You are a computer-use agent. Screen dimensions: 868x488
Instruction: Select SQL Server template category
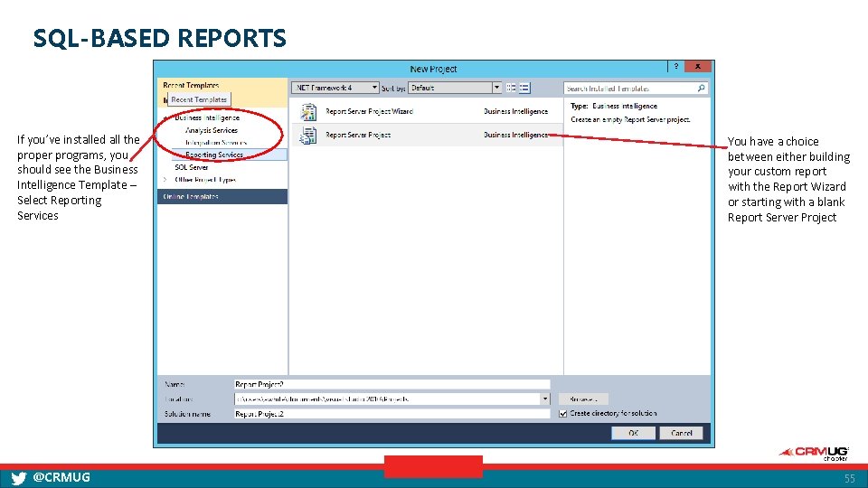click(192, 168)
